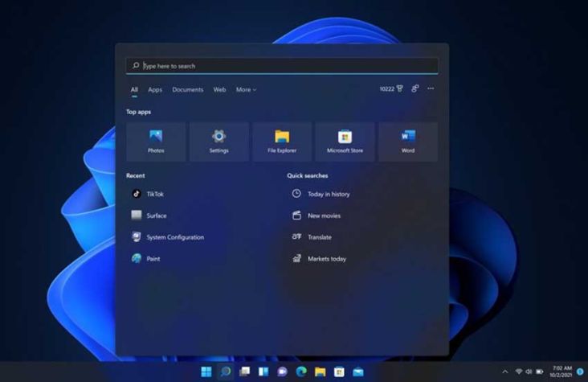The image size is (588, 382).
Task: Click the Search icon on the taskbar
Action: pyautogui.click(x=226, y=372)
